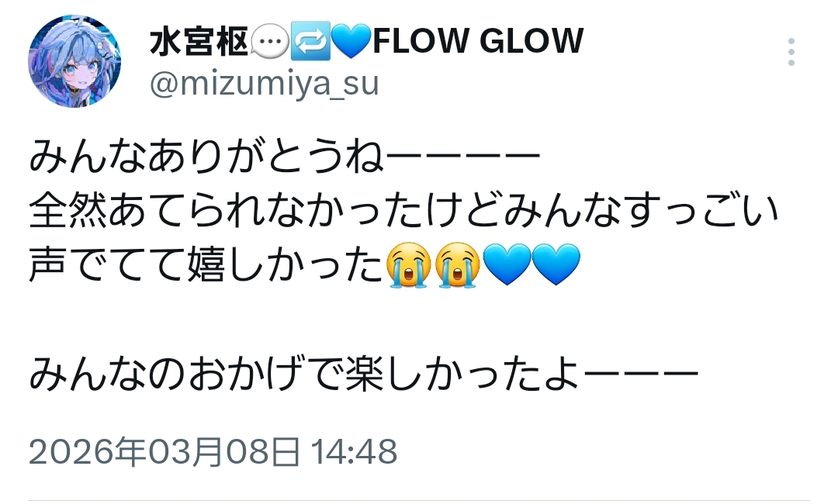Click the time 14:48 in the timestamp
This screenshot has height=504, width=838.
pos(355,451)
